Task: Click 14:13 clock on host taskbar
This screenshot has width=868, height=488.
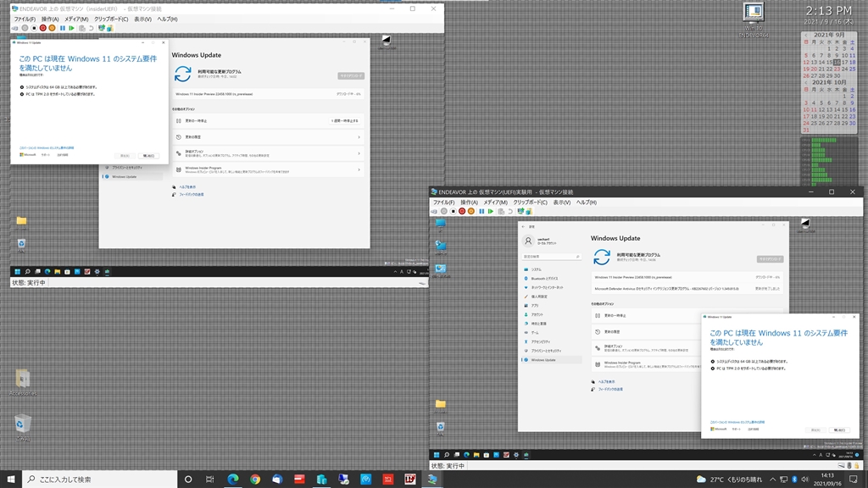Action: click(827, 480)
